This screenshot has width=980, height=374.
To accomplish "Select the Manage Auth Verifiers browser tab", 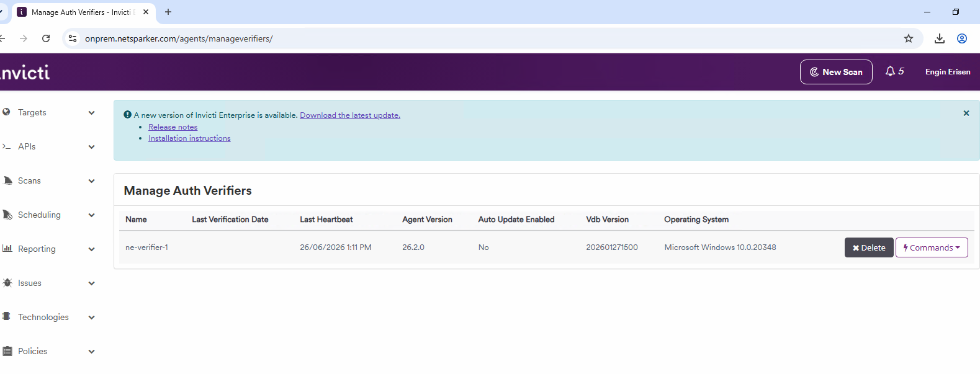I will coord(84,12).
